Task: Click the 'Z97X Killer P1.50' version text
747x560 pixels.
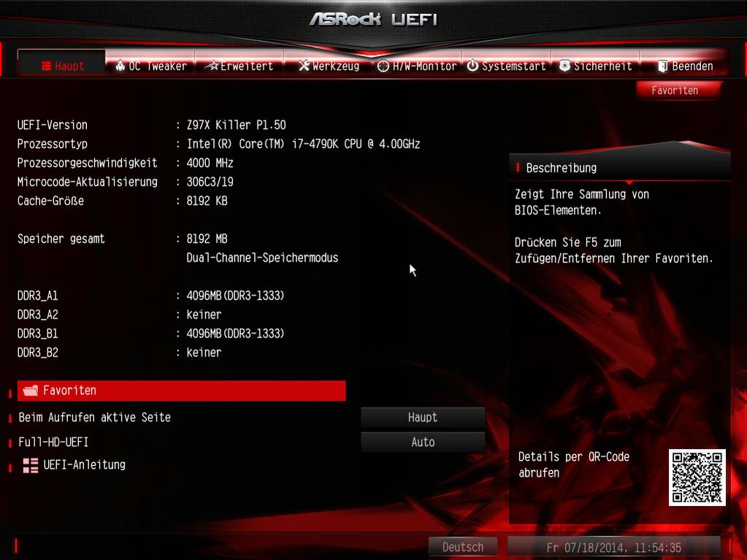Action: [x=237, y=125]
